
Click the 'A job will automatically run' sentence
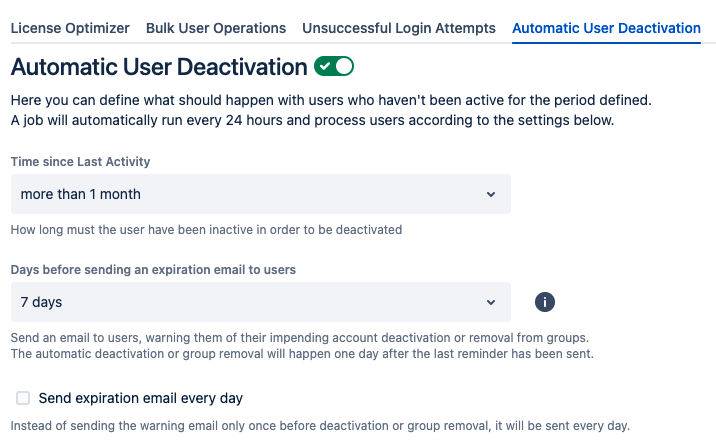(312, 120)
